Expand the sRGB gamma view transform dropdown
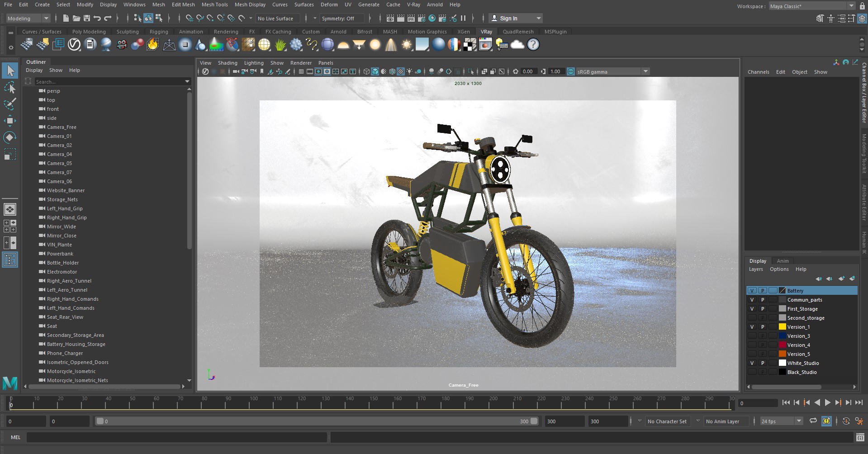868x454 pixels. coord(645,71)
